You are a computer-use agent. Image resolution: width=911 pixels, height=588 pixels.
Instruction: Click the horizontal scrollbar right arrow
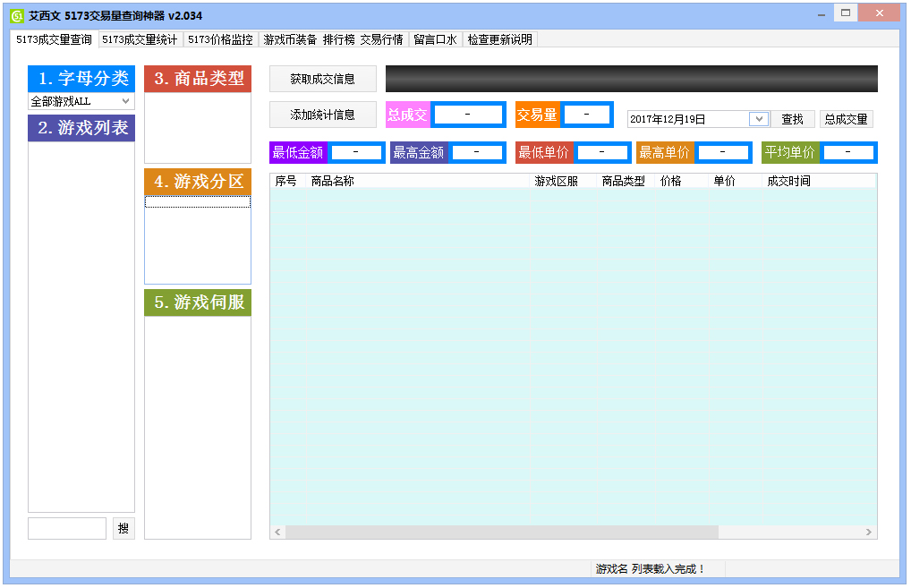pyautogui.click(x=868, y=533)
